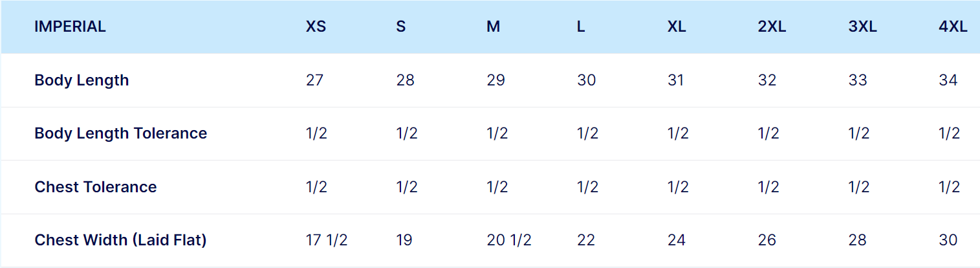Screen dimensions: 980x268
Task: Click the 4XL body length value 34
Action: (948, 80)
